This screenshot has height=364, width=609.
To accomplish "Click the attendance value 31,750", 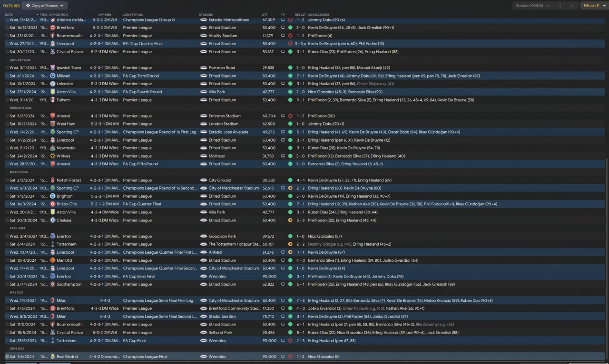I will 268,156.
